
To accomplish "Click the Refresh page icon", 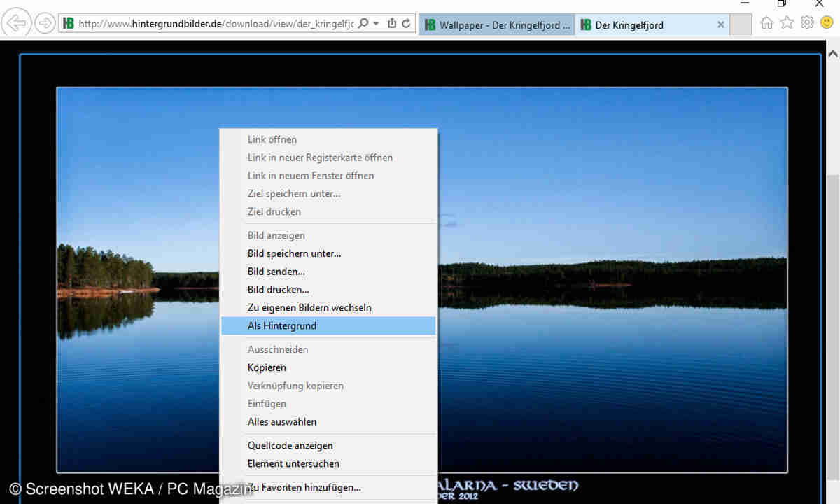I will pos(406,24).
